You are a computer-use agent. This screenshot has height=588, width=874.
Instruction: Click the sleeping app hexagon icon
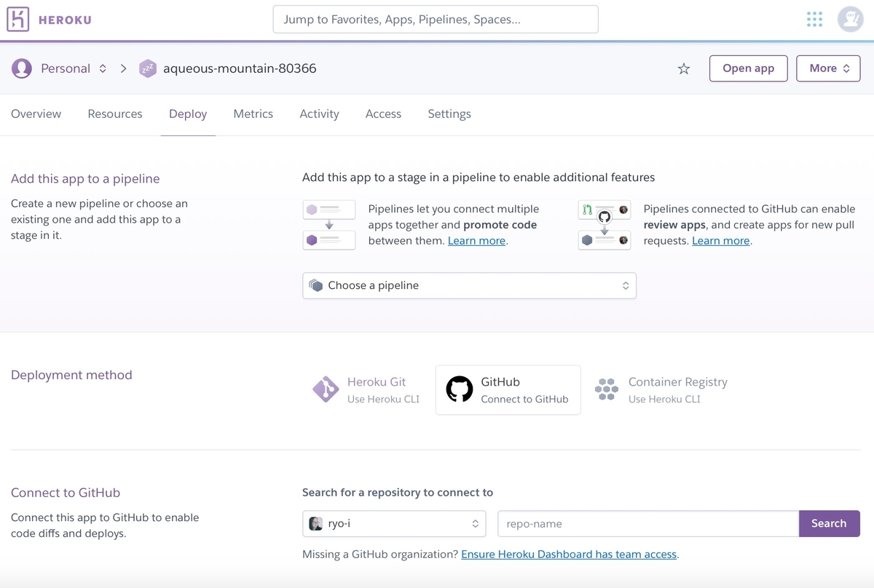[x=148, y=68]
